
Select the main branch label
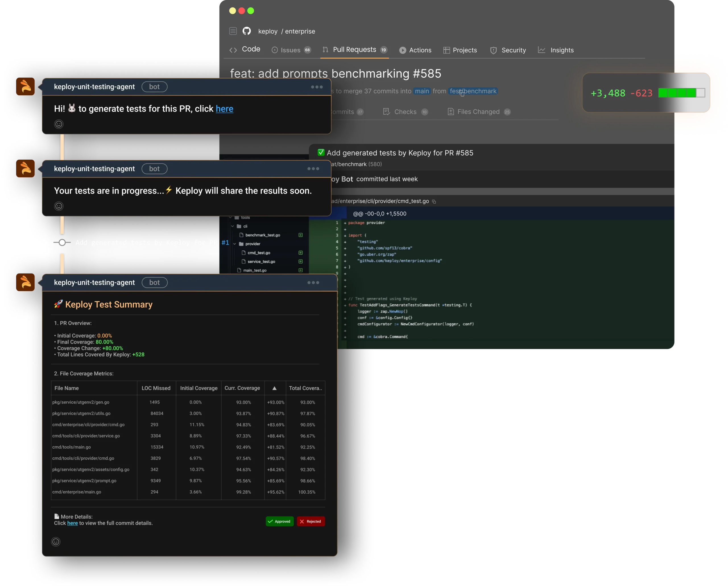pyautogui.click(x=422, y=91)
